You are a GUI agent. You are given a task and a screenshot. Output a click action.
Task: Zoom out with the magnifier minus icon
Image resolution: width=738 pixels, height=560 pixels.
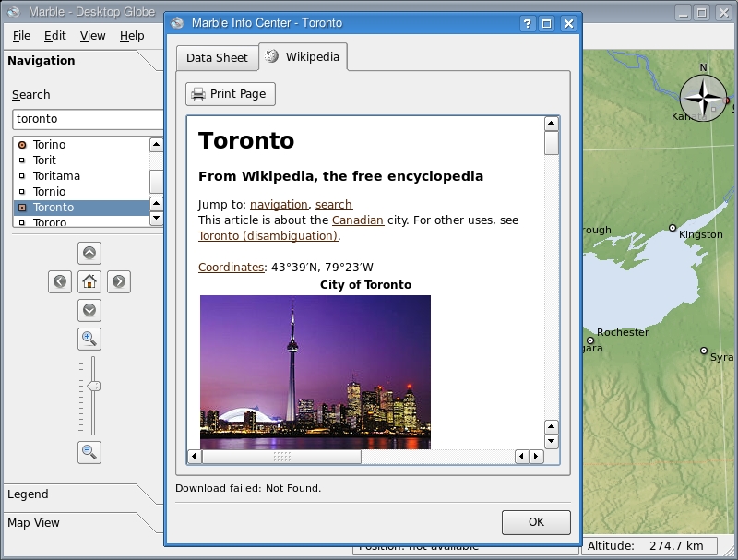(x=89, y=451)
